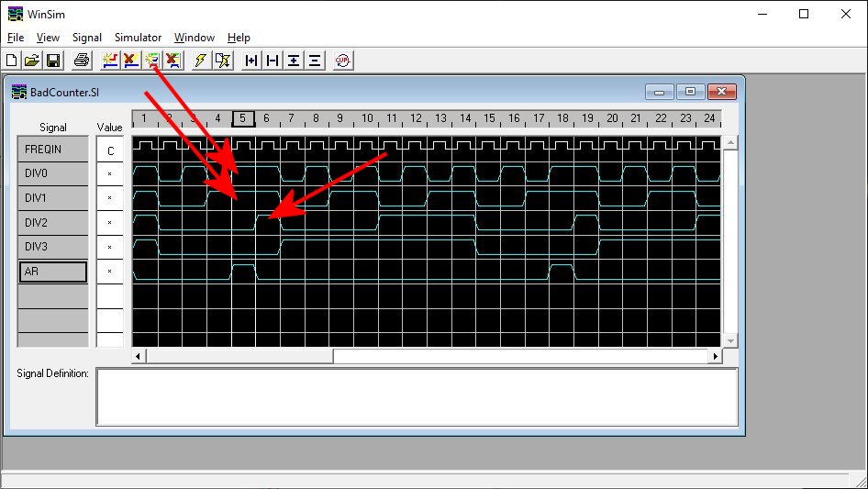Click the first add-signal icon with a star

pyautogui.click(x=110, y=61)
